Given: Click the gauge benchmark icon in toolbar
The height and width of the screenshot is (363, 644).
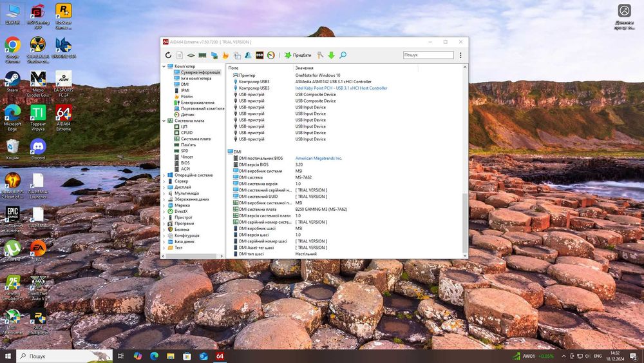Looking at the screenshot, I should tap(271, 55).
